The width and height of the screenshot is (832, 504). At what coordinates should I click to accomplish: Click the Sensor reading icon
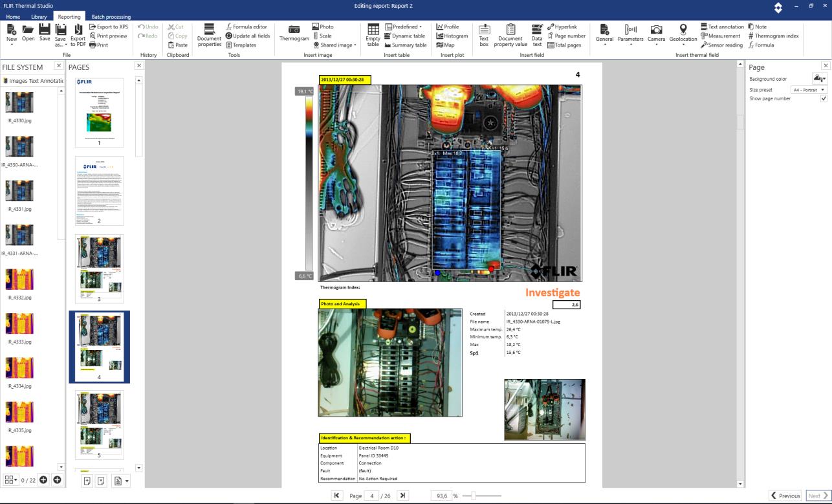(x=721, y=45)
